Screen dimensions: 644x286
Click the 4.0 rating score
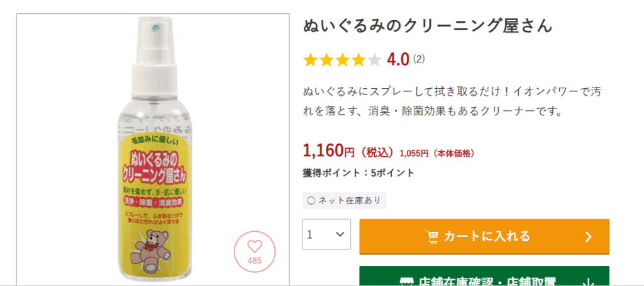point(398,60)
